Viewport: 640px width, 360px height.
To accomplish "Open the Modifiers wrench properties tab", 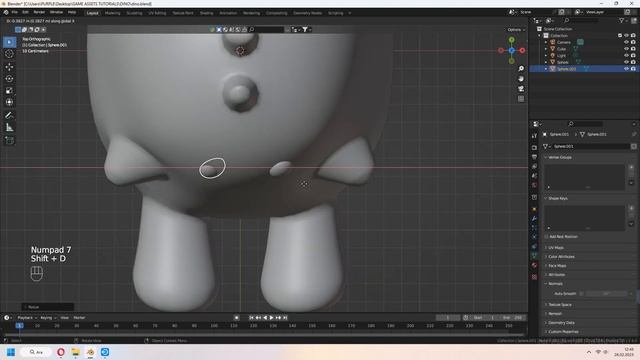I will point(534,218).
